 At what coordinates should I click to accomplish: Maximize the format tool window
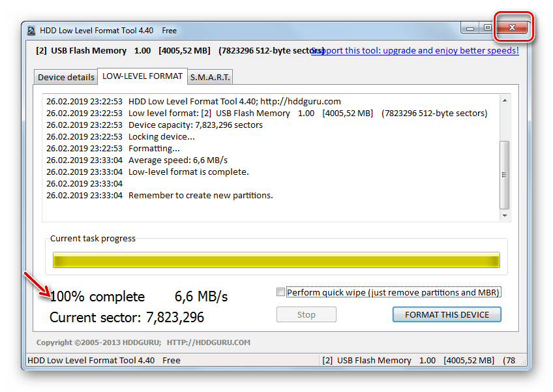(x=486, y=27)
